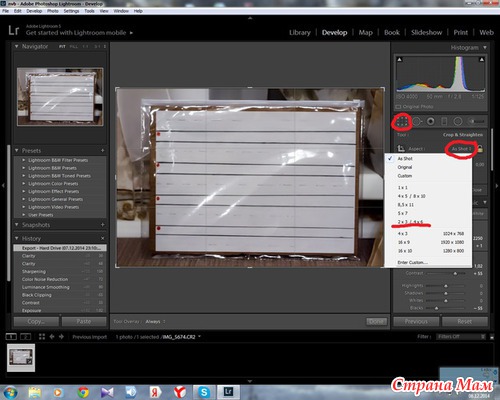This screenshot has width=500, height=400.
Task: Click the Paste button
Action: pyautogui.click(x=83, y=321)
